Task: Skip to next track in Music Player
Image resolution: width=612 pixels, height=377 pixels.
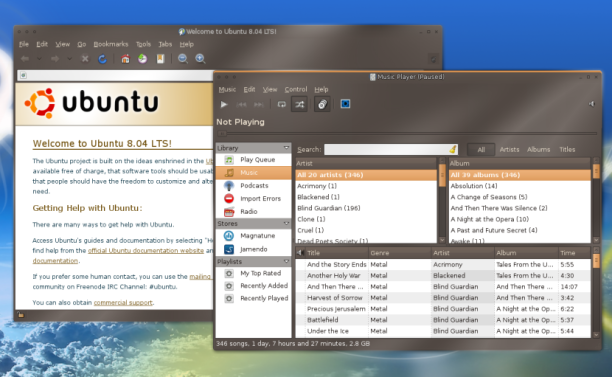Action: [x=258, y=104]
